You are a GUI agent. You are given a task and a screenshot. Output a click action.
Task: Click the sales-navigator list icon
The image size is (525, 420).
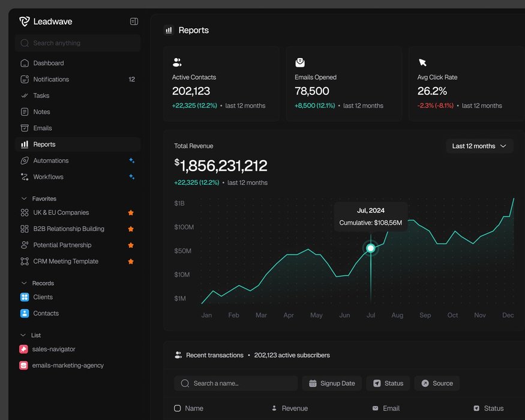tap(24, 349)
